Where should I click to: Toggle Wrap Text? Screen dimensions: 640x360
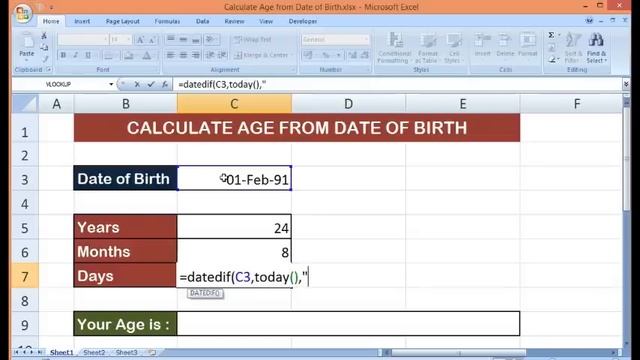252,39
